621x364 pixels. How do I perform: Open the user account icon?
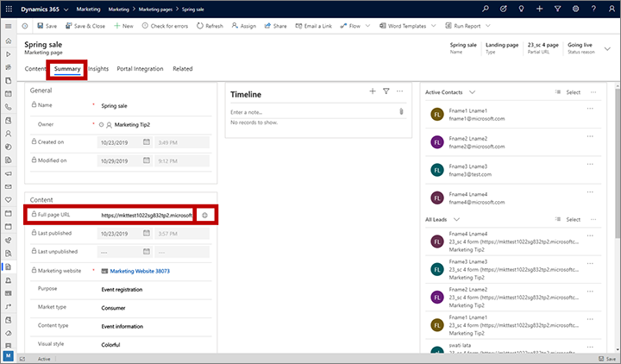[612, 9]
